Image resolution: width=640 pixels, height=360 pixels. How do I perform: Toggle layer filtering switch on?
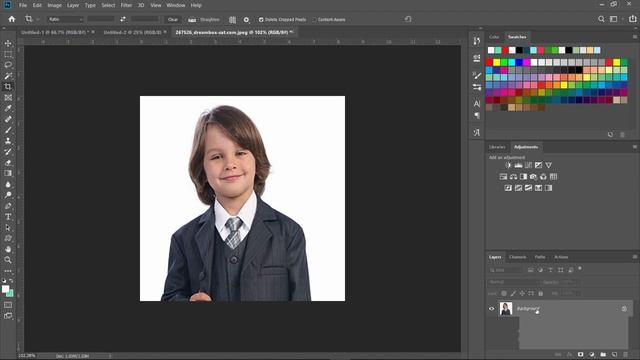(580, 269)
